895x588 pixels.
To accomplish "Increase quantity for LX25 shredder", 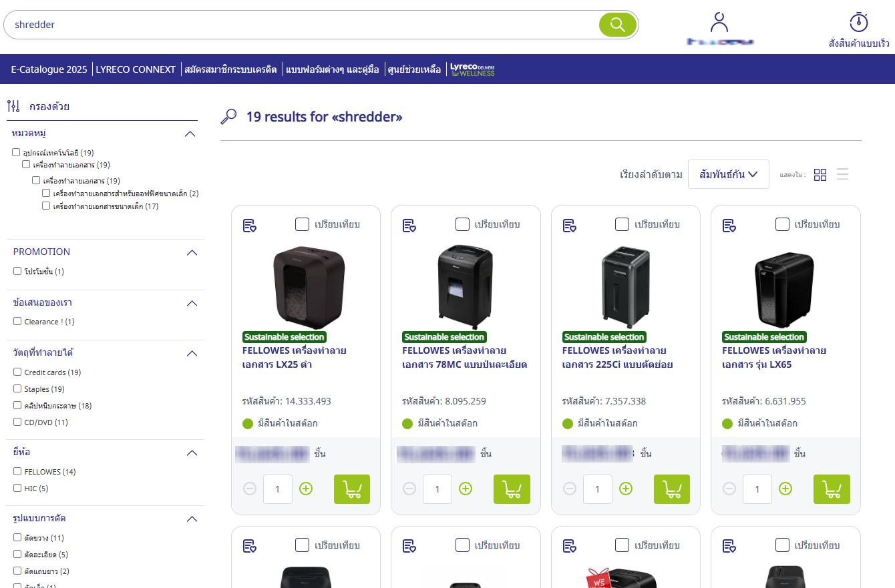I will (306, 489).
